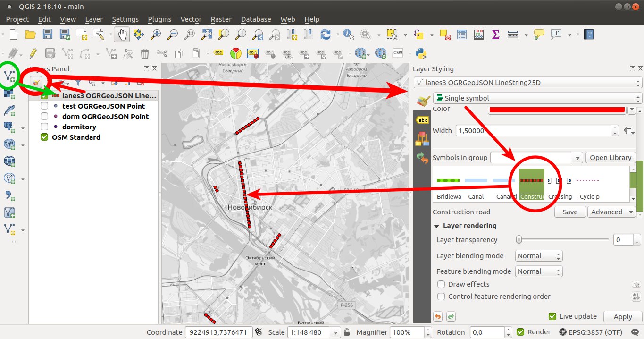The image size is (644, 339).
Task: Select the Zoom In magnifier tool
Action: pyautogui.click(x=156, y=34)
